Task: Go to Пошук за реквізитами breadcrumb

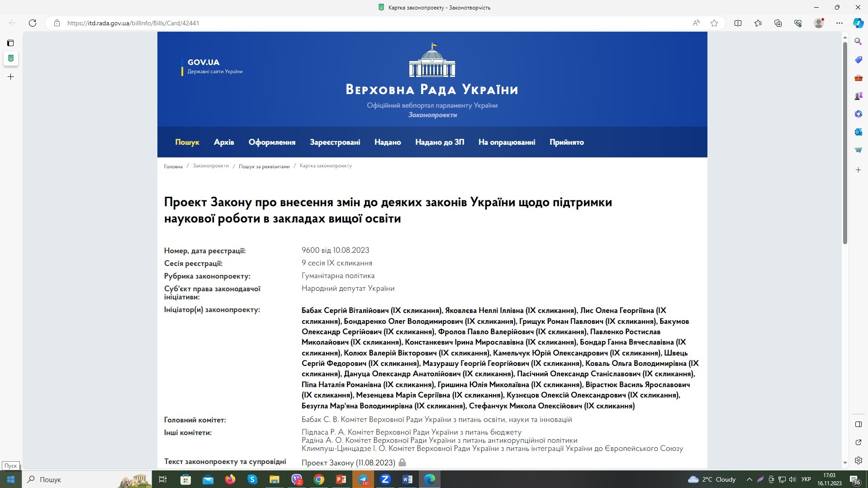Action: click(x=264, y=166)
